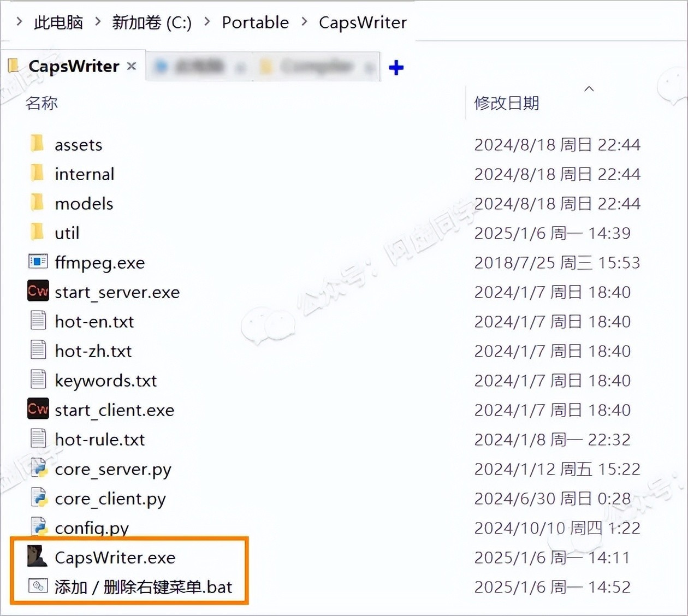This screenshot has width=688, height=616.
Task: Click the core_client.py Python icon
Action: point(39,497)
